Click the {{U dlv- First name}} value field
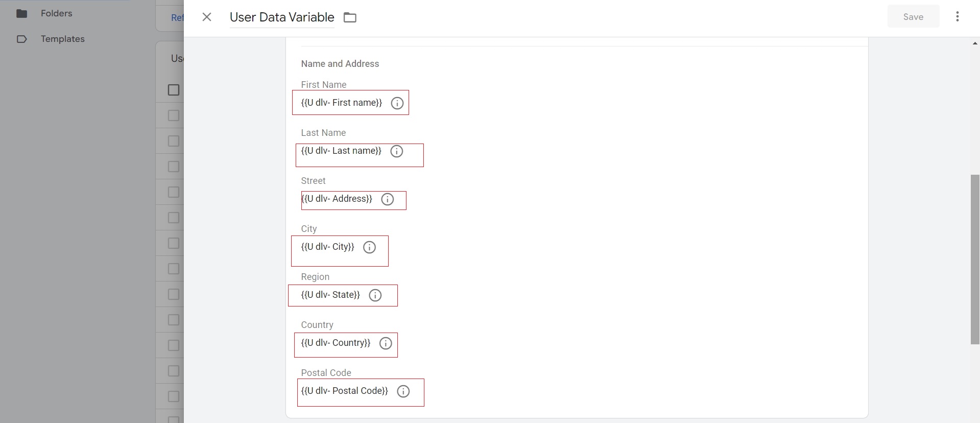Viewport: 980px width, 423px height. tap(341, 103)
